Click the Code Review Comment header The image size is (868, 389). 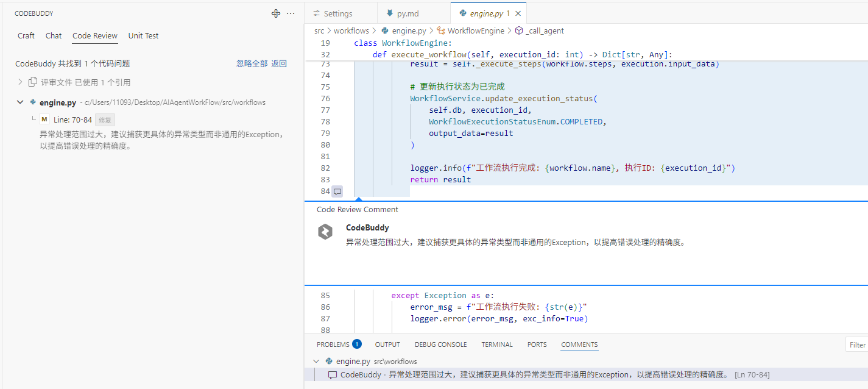coord(358,209)
